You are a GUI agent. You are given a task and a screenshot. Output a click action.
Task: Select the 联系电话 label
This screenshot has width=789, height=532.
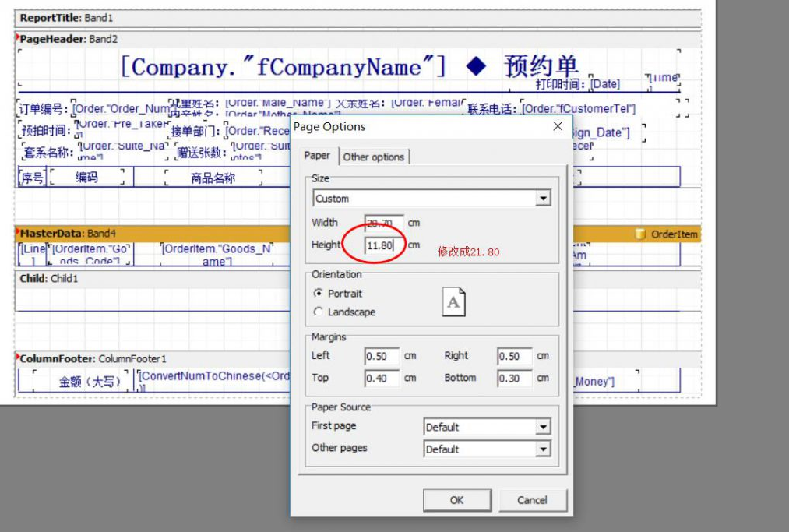coord(492,109)
